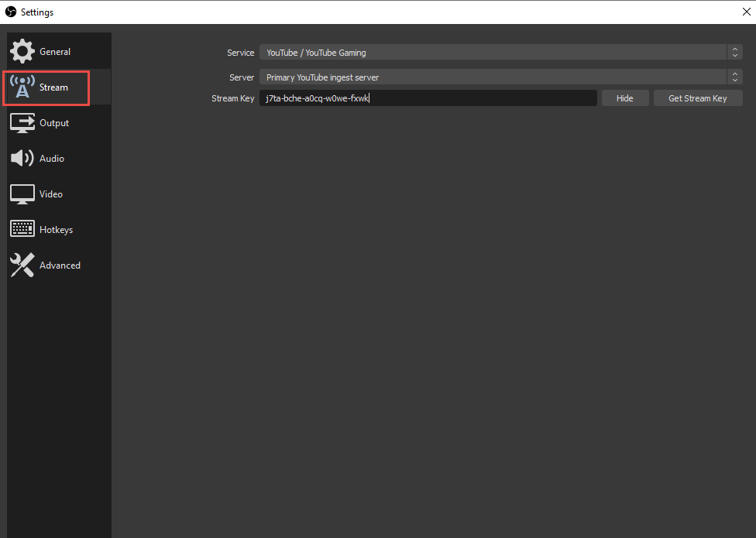Click the Stream antenna icon
The image size is (756, 538).
[22, 87]
